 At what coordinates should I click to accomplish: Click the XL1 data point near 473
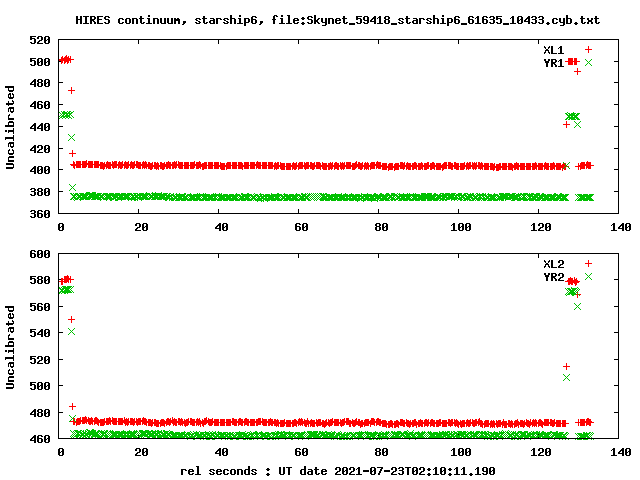71,91
